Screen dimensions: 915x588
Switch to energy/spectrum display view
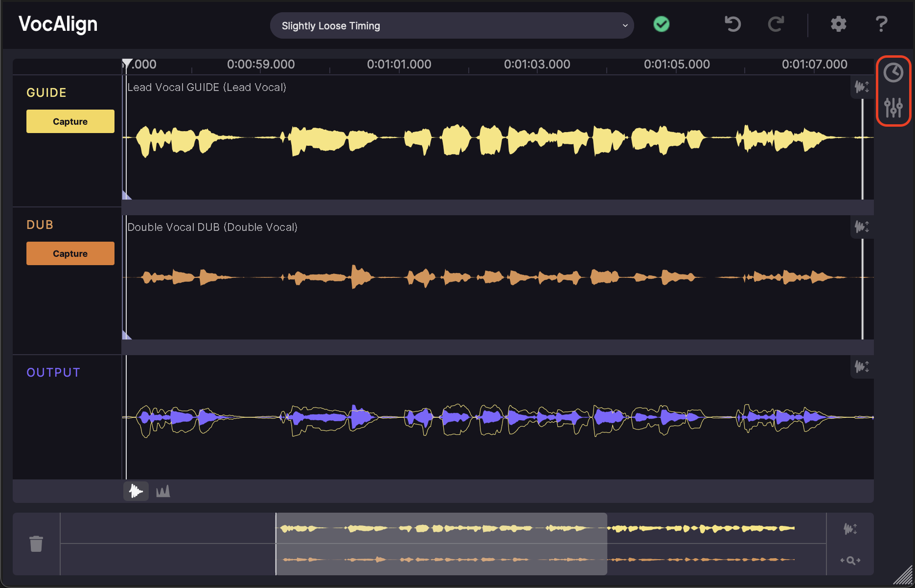pyautogui.click(x=163, y=491)
